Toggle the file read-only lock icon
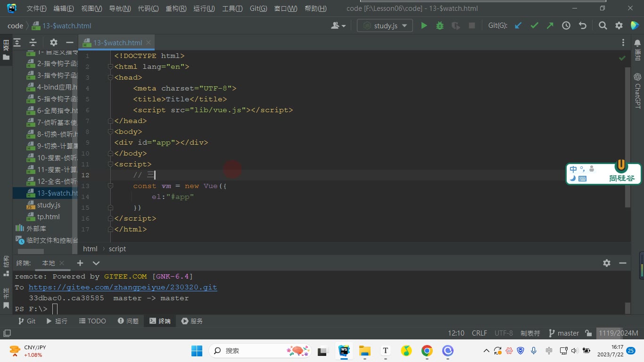 pyautogui.click(x=588, y=333)
